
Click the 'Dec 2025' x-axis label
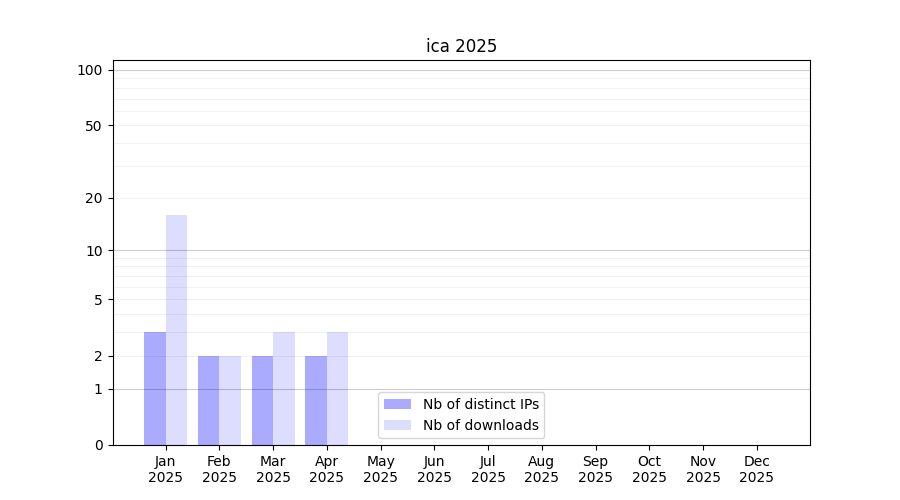756,469
